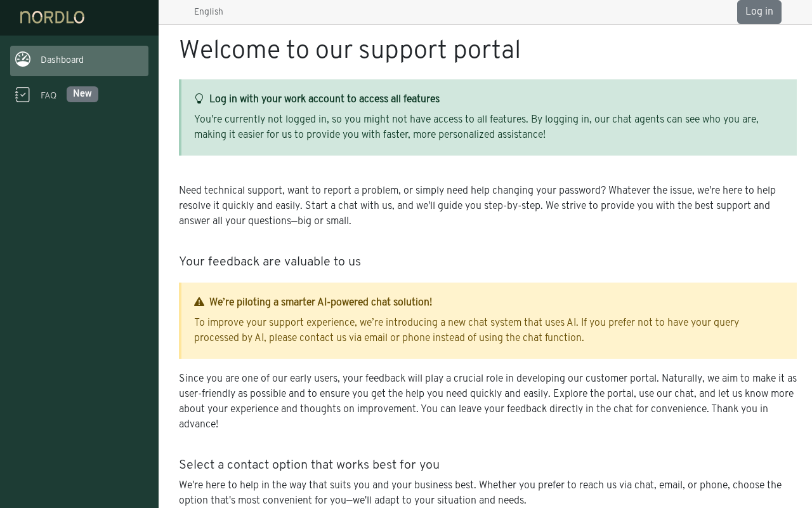The image size is (812, 508).
Task: Click the paragraph starting 'We're here to help in the way'
Action: tap(480, 493)
